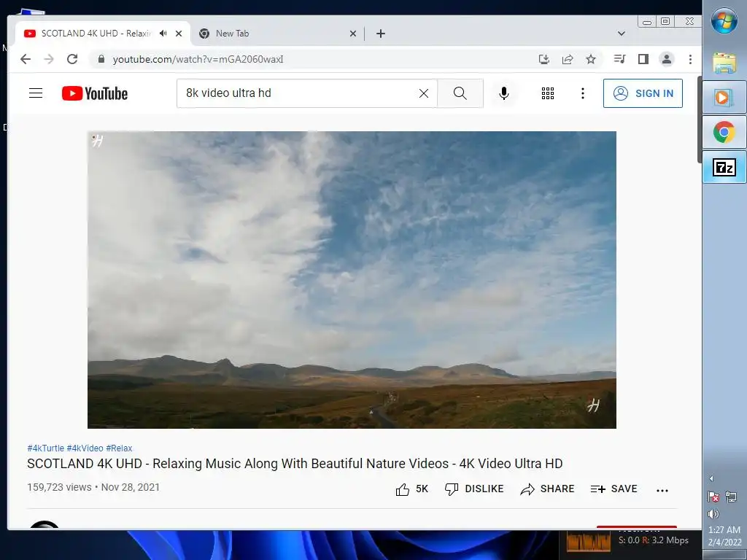Open the Chrome profile avatar menu
747x560 pixels.
[x=667, y=59]
